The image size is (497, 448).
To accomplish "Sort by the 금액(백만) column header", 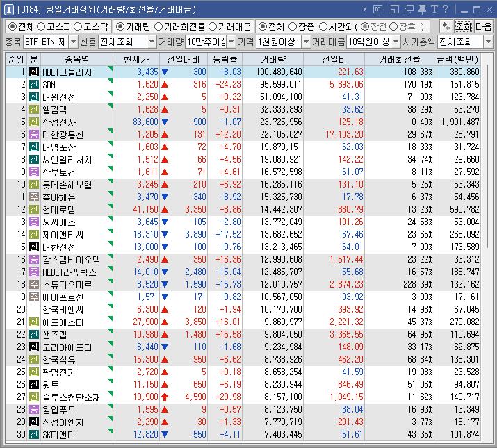I will tap(457, 59).
